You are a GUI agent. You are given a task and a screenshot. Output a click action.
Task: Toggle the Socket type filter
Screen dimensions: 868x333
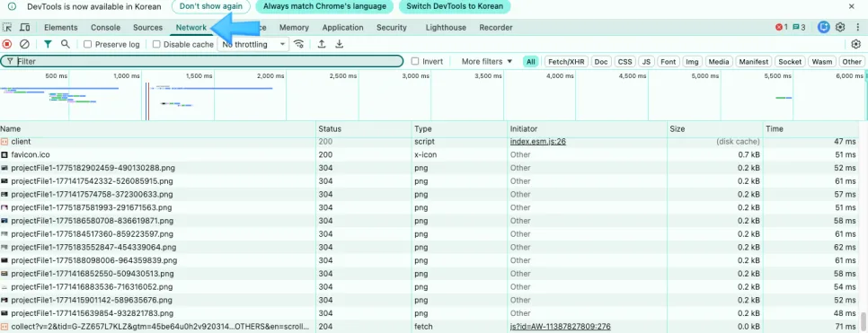coord(790,61)
